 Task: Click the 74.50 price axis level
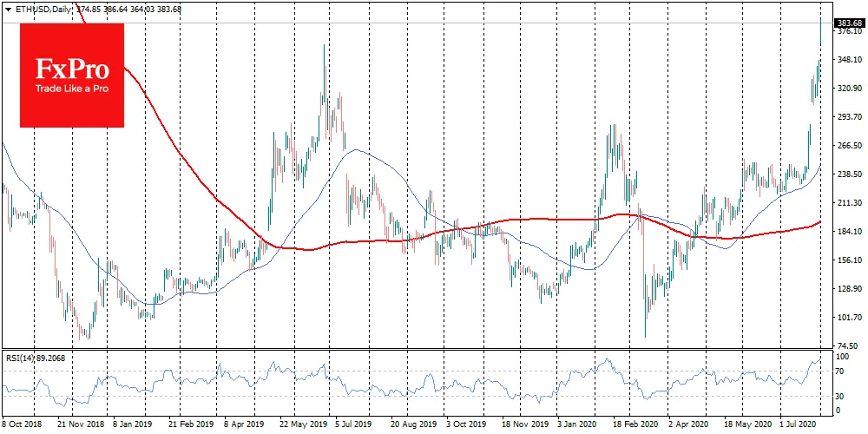(847, 345)
